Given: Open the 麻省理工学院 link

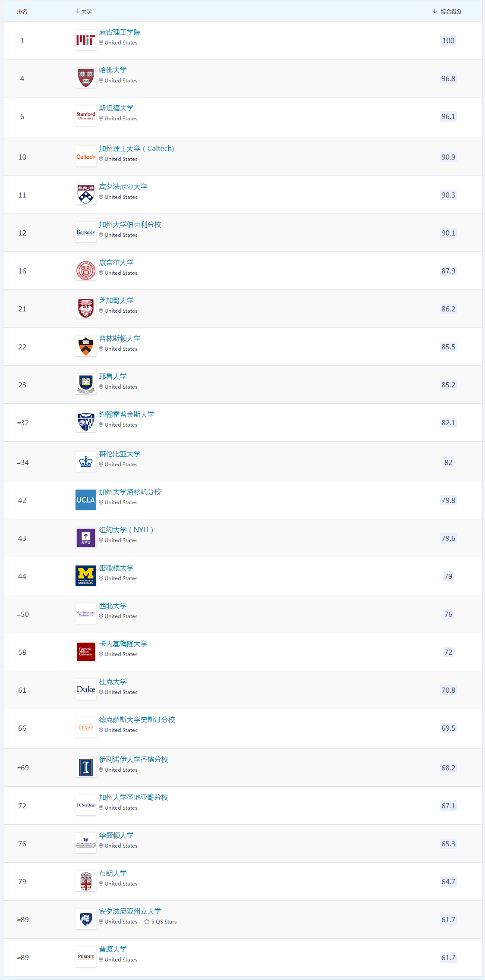Looking at the screenshot, I should click(120, 32).
